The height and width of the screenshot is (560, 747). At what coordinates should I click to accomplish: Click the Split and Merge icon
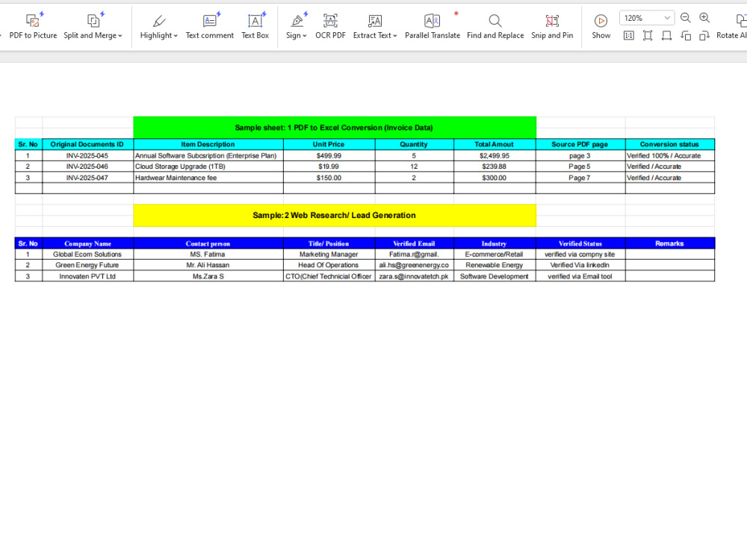pos(93,20)
